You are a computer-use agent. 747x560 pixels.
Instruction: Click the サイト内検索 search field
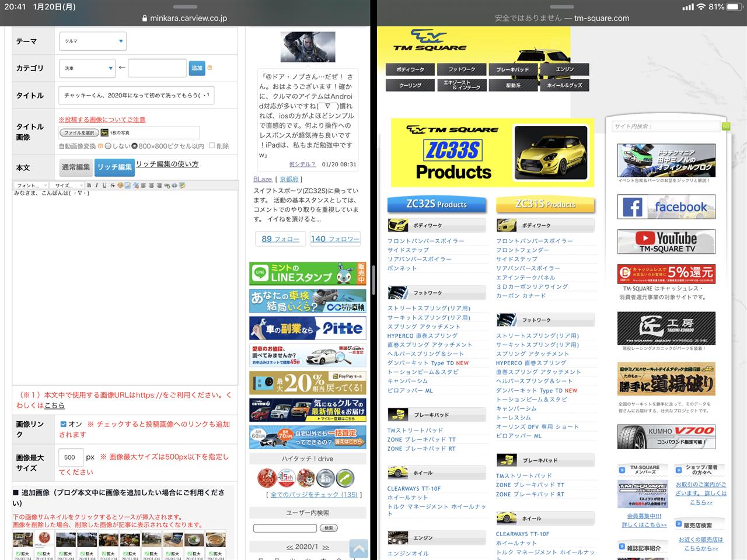666,126
